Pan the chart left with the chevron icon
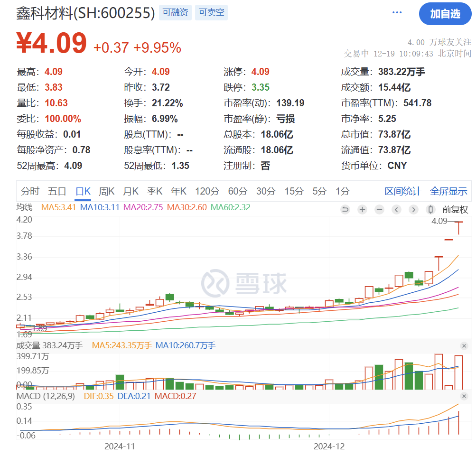This screenshot has height=456, width=476. tap(396, 209)
